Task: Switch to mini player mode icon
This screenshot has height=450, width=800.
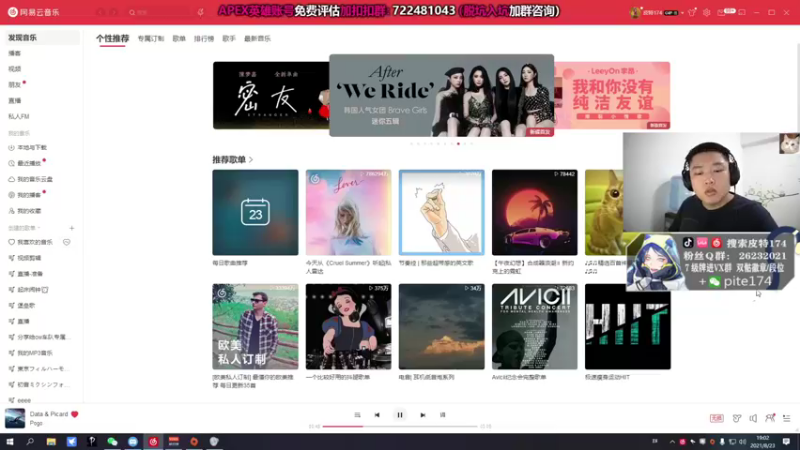Action: (742, 12)
